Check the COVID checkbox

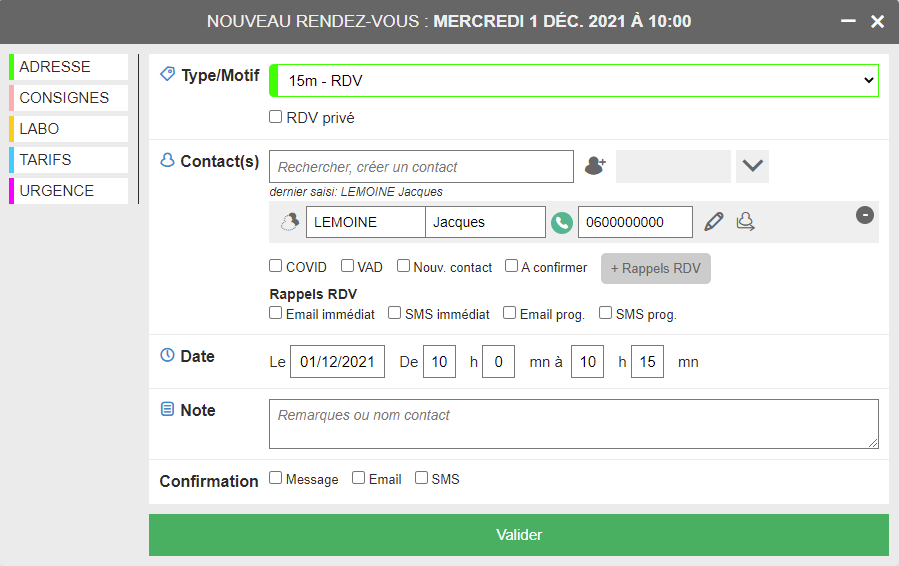276,266
